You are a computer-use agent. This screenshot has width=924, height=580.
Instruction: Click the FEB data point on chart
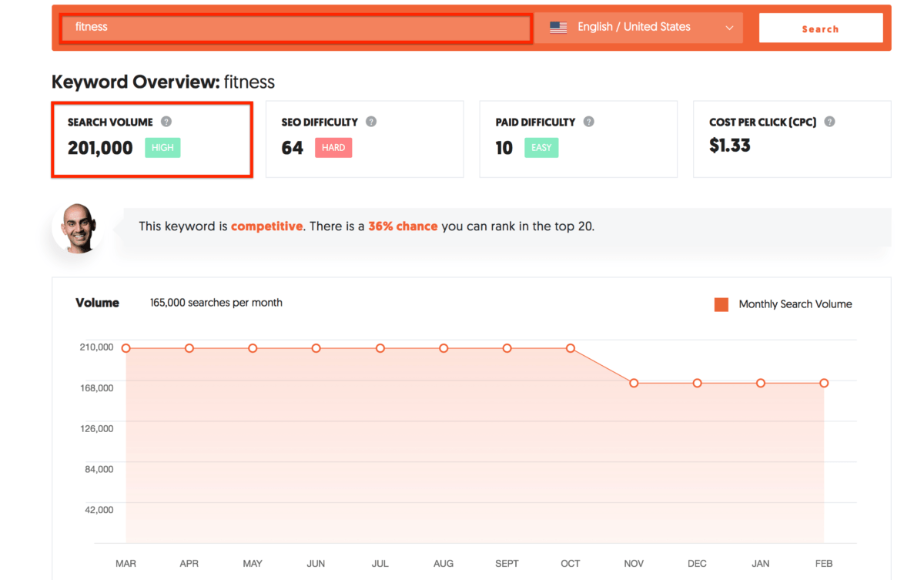coord(824,383)
